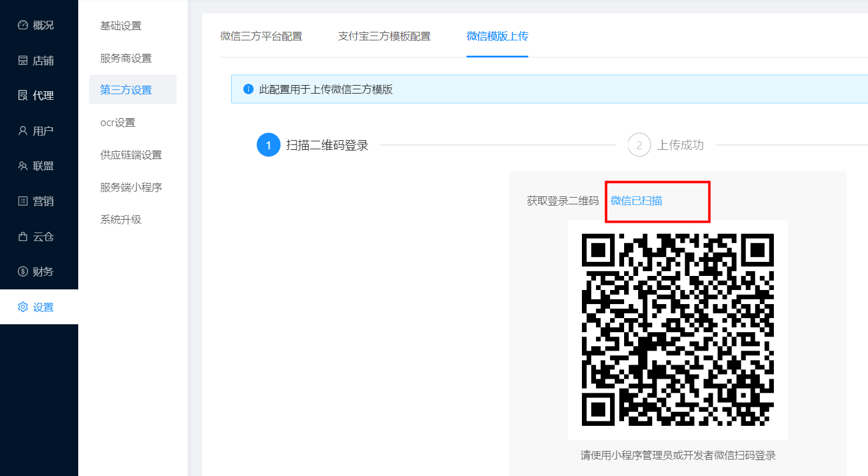
Task: Click the 设置 gear icon
Action: pos(23,307)
